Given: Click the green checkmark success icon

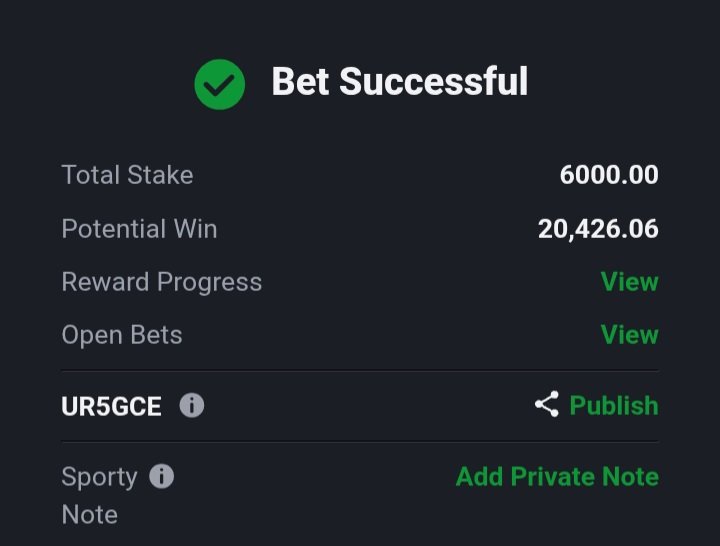Looking at the screenshot, I should (219, 84).
